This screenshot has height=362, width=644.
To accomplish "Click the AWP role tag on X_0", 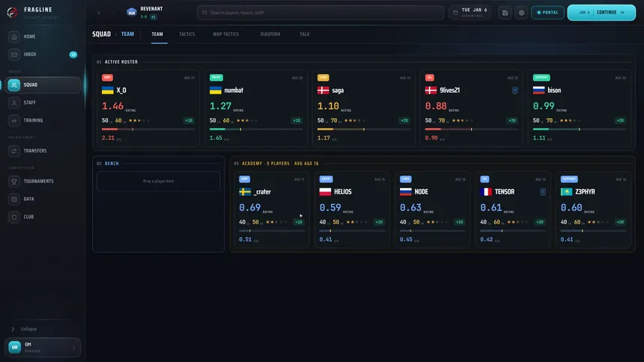I will click(107, 78).
